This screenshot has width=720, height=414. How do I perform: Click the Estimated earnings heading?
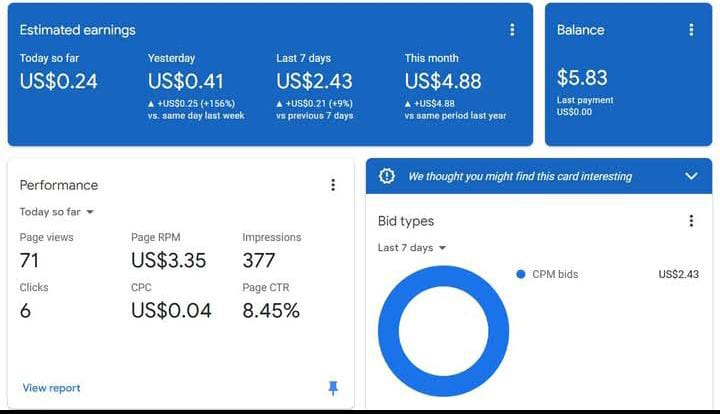pyautogui.click(x=77, y=30)
